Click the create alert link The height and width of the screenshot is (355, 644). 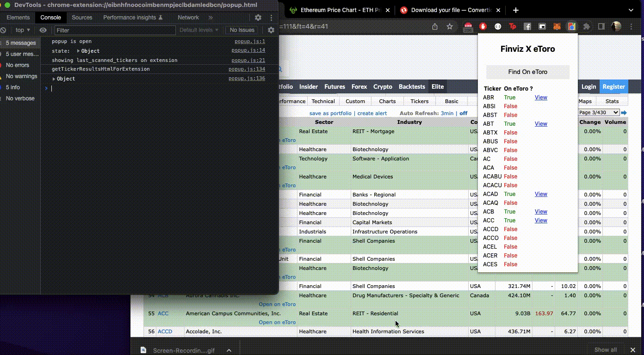tap(372, 113)
